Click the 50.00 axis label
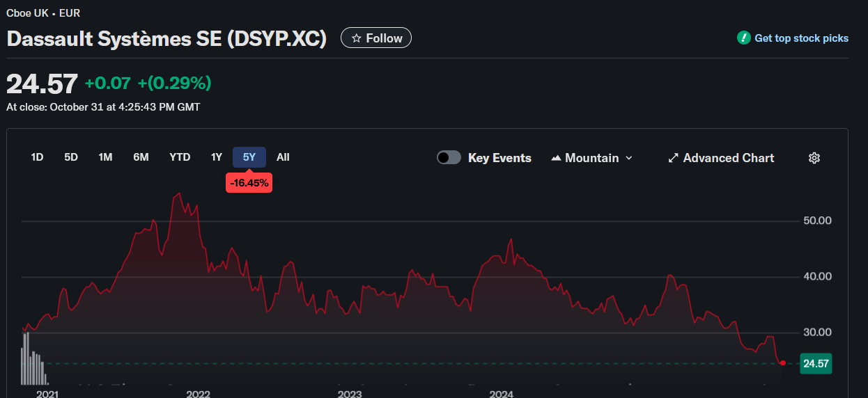This screenshot has width=868, height=398. 818,221
